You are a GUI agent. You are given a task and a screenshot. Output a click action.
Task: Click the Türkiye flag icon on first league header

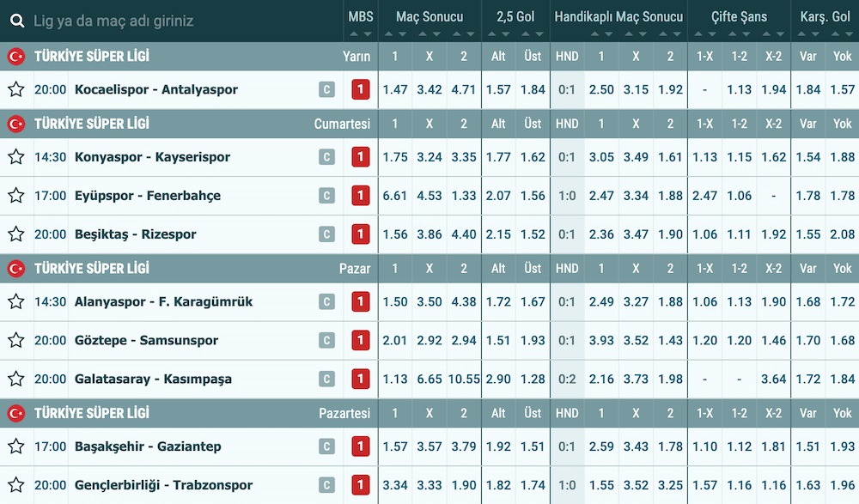pos(17,57)
